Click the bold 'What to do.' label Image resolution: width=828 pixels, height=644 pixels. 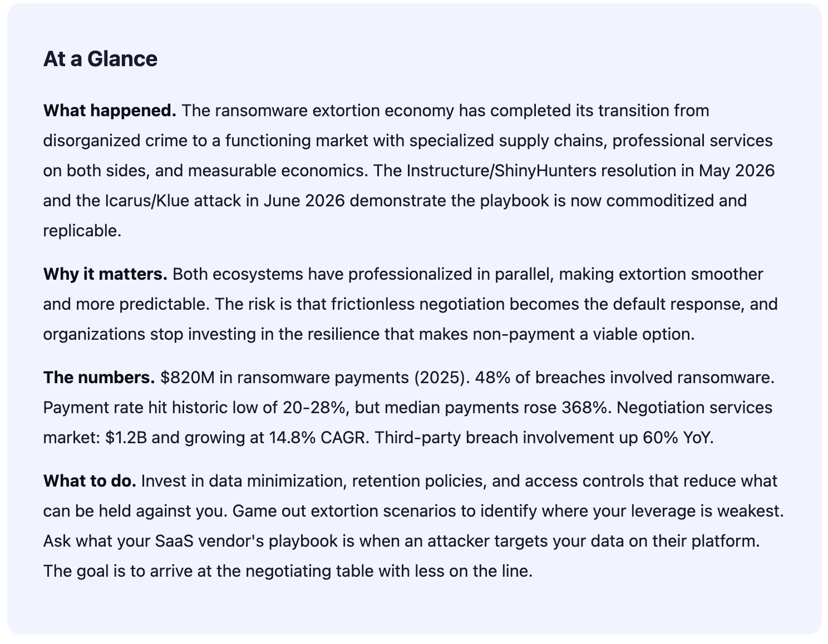point(90,481)
